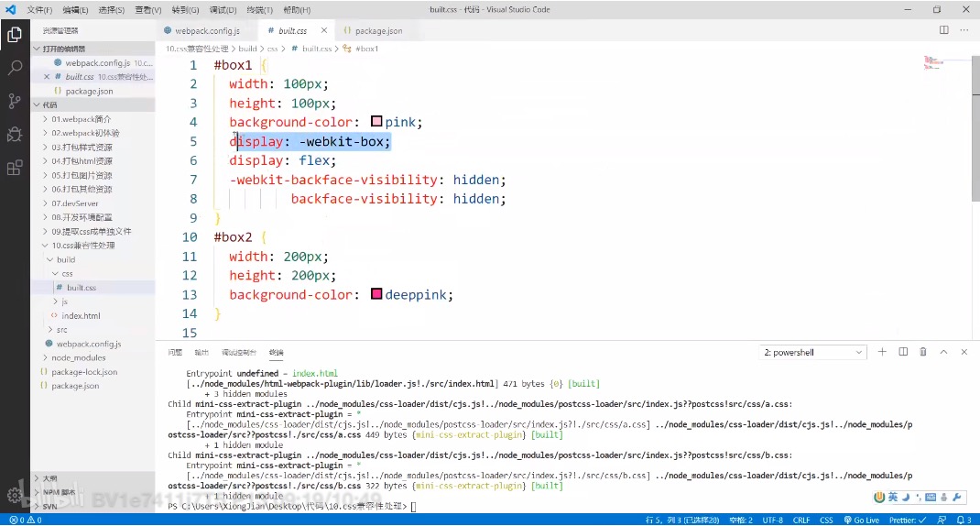Open the 帮助(H) menu
The width and height of the screenshot is (980, 526).
coord(297,9)
